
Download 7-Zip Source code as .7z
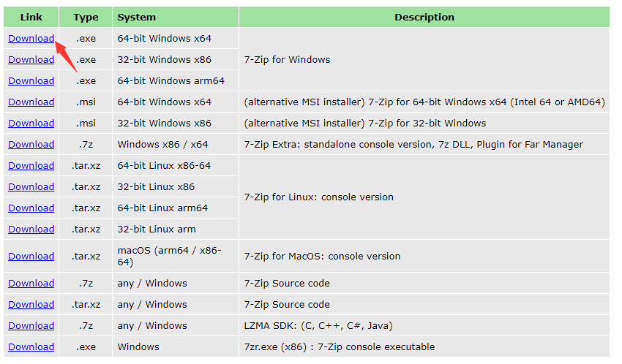[x=31, y=284]
